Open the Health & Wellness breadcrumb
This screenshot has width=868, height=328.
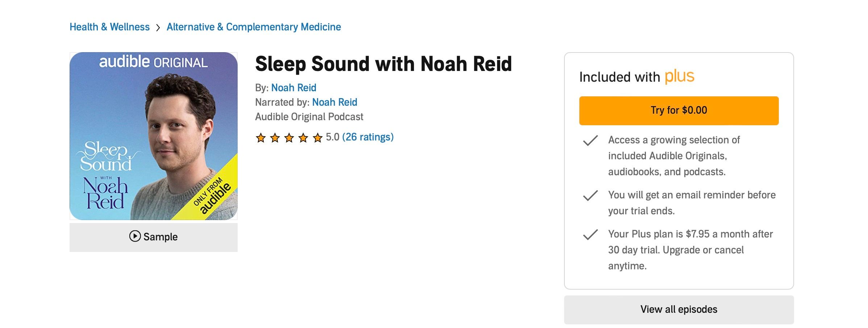[109, 27]
